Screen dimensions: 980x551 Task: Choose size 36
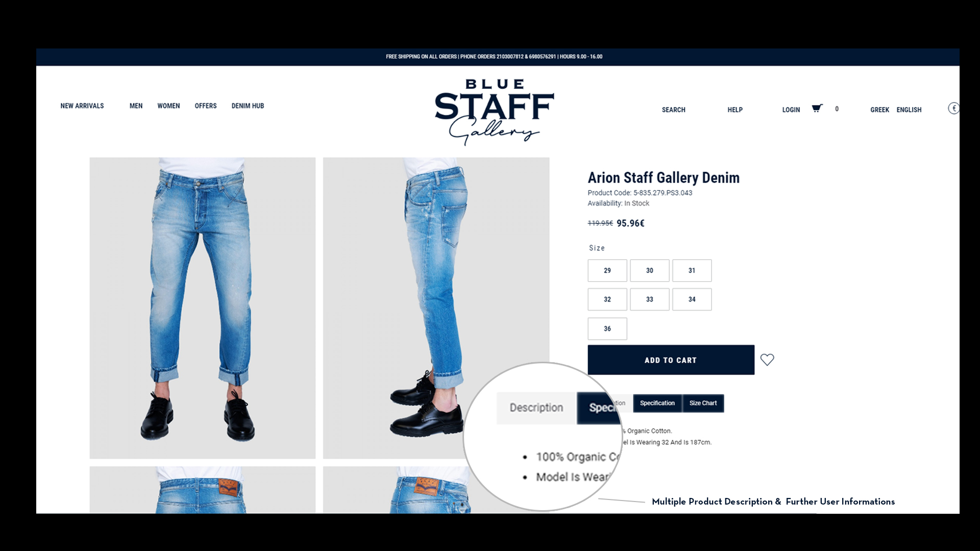click(x=607, y=329)
